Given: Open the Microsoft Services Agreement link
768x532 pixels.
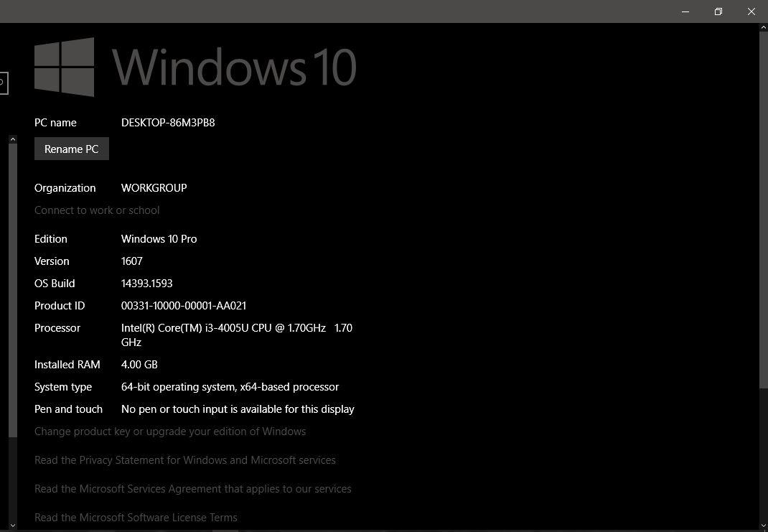Looking at the screenshot, I should (192, 488).
